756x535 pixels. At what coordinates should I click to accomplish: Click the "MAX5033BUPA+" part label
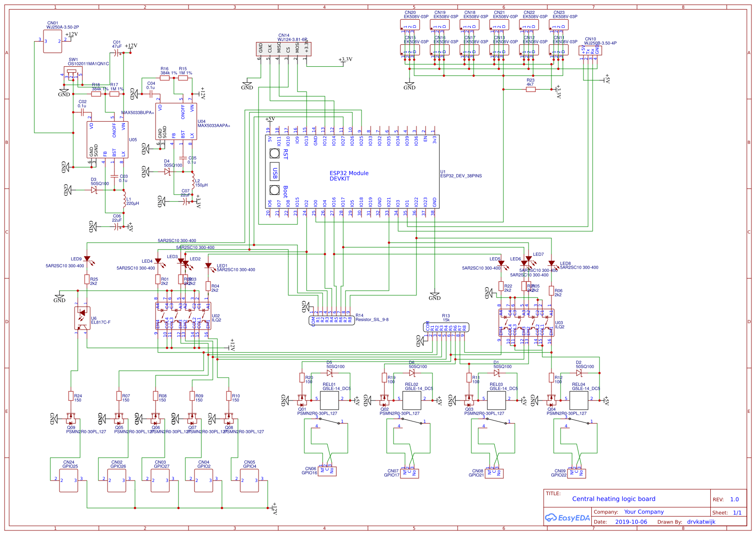(x=138, y=113)
